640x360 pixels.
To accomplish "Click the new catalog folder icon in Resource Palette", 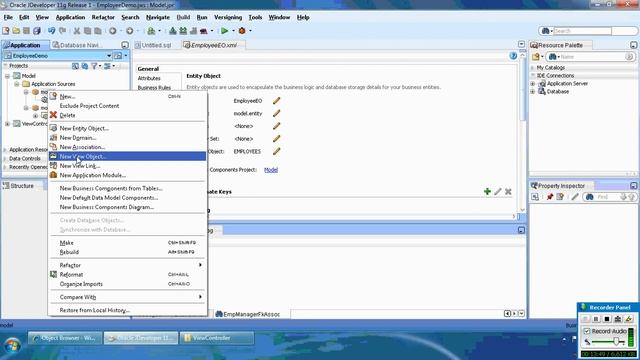I will pyautogui.click(x=536, y=57).
